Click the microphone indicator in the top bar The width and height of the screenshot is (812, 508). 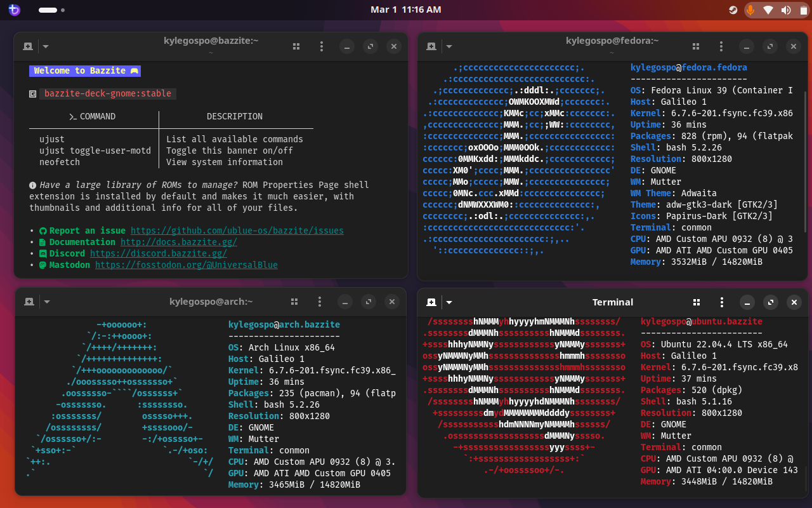point(750,10)
